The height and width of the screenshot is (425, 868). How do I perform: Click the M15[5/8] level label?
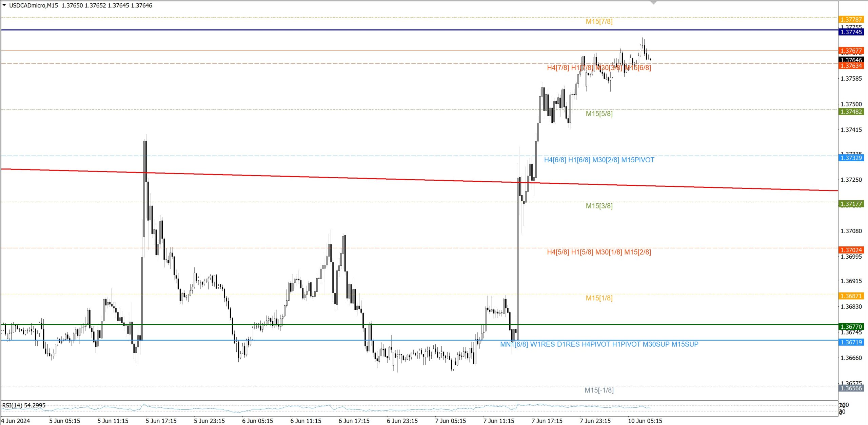click(599, 114)
